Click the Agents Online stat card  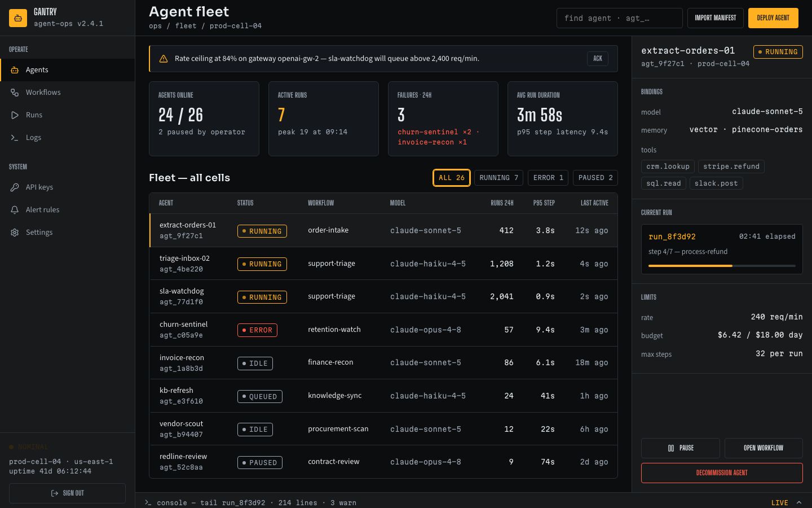204,119
